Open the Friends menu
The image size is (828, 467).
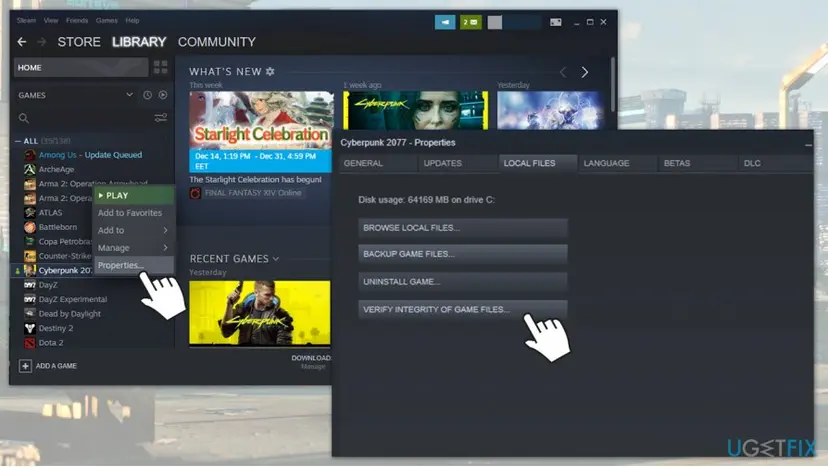point(77,21)
